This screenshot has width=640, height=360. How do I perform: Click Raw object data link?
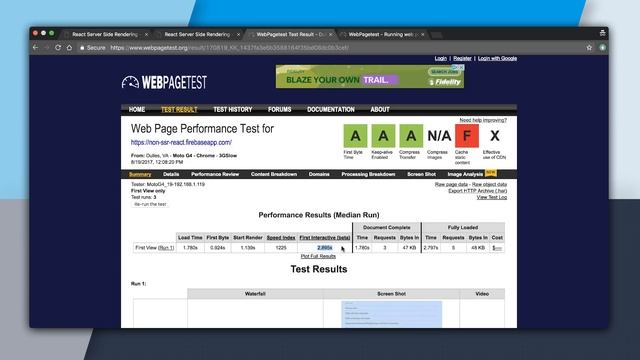489,184
